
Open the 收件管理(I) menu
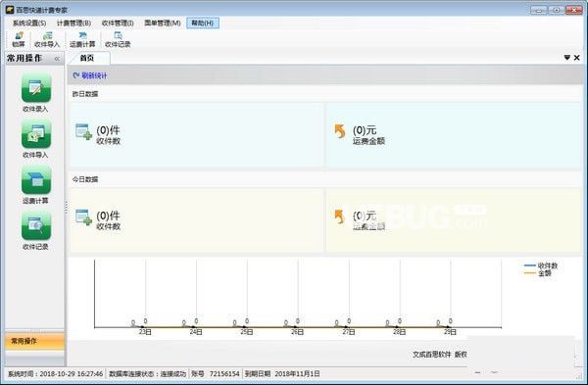[x=118, y=24]
